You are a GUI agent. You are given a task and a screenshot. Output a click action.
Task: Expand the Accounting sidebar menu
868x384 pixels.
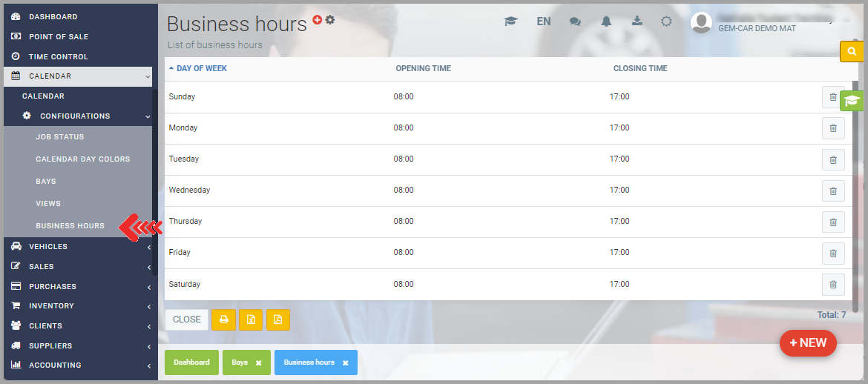[x=78, y=365]
